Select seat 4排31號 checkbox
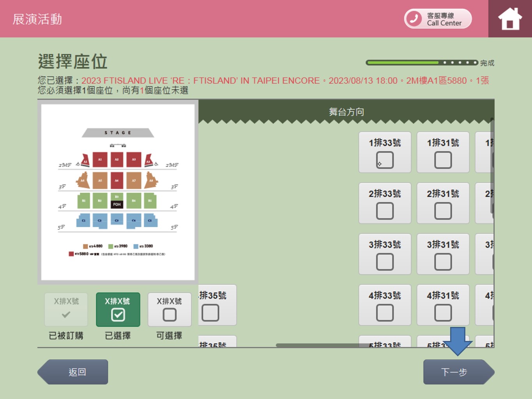This screenshot has height=399, width=532. tap(443, 313)
